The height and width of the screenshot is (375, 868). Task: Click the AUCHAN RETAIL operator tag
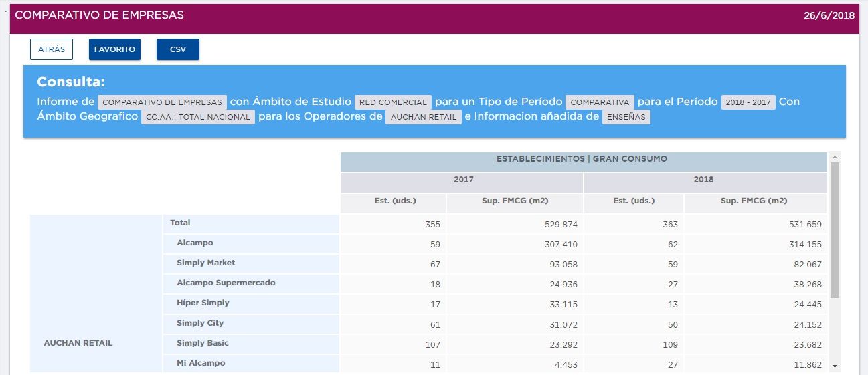pyautogui.click(x=424, y=117)
